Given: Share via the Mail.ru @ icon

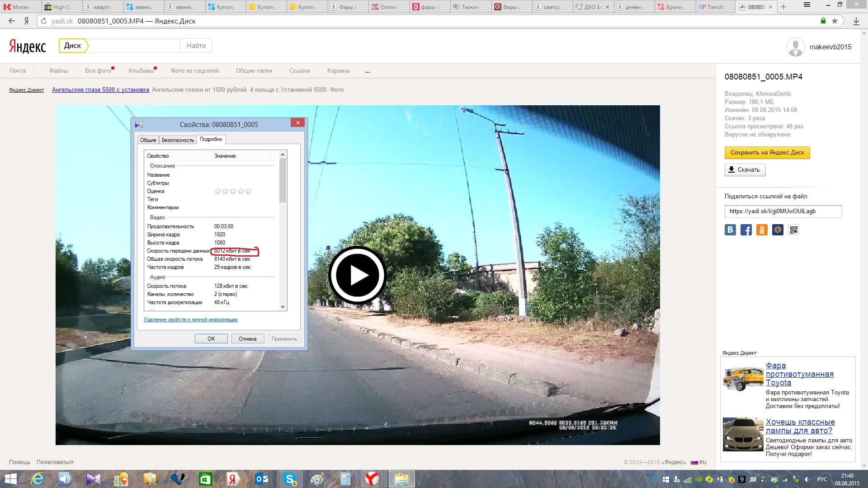Looking at the screenshot, I should click(778, 230).
